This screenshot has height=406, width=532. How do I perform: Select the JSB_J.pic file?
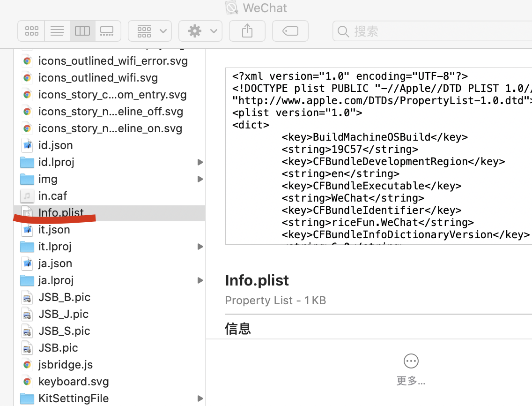tap(110, 314)
